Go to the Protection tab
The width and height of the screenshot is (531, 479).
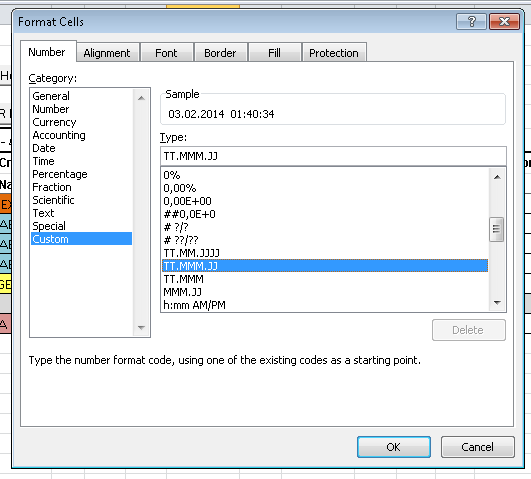(334, 53)
